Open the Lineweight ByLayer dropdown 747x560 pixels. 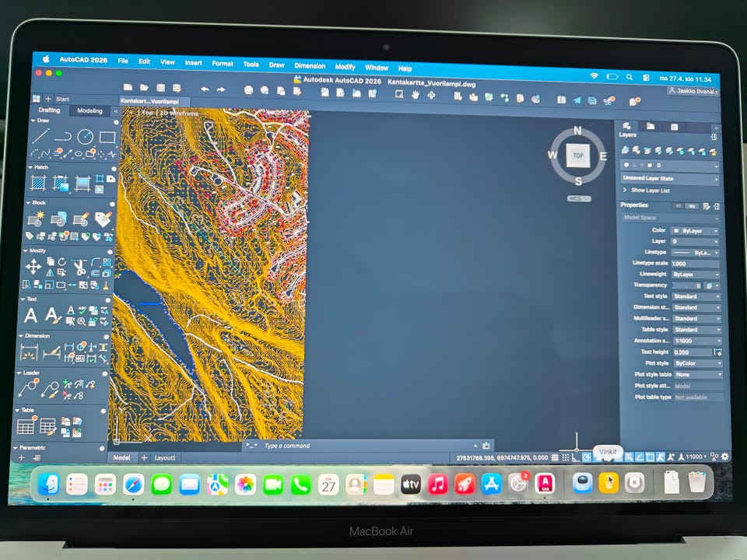click(x=696, y=275)
